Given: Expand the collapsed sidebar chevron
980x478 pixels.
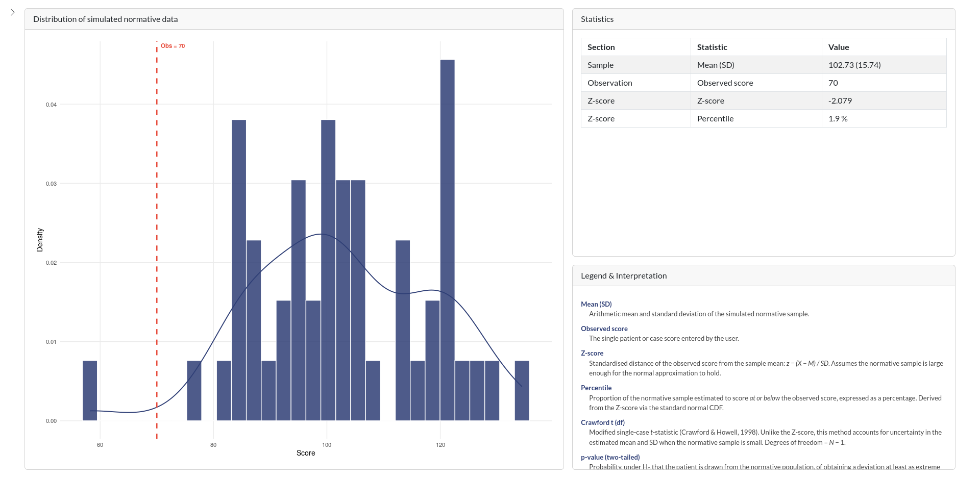Looking at the screenshot, I should pyautogui.click(x=13, y=12).
